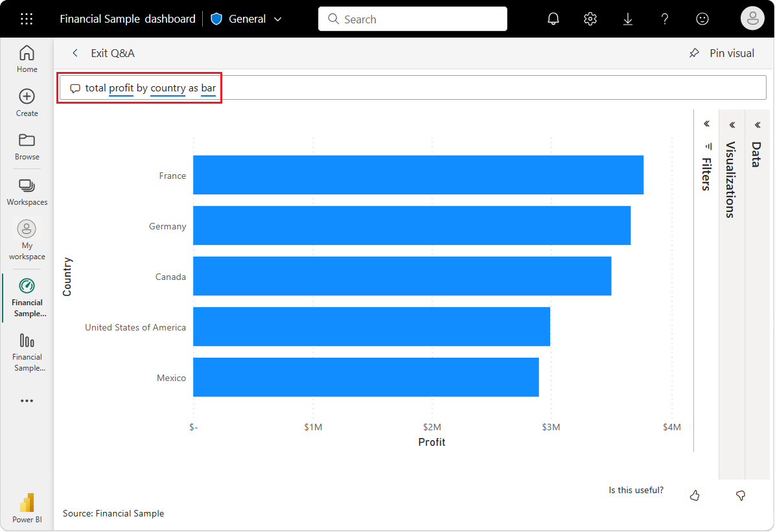Screen dimensions: 775x532
Task: Click the Profit axis title
Action: 432,442
